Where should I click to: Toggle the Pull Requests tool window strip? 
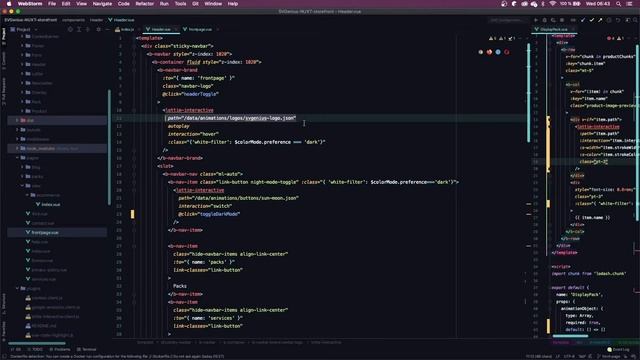pyautogui.click(x=4, y=92)
